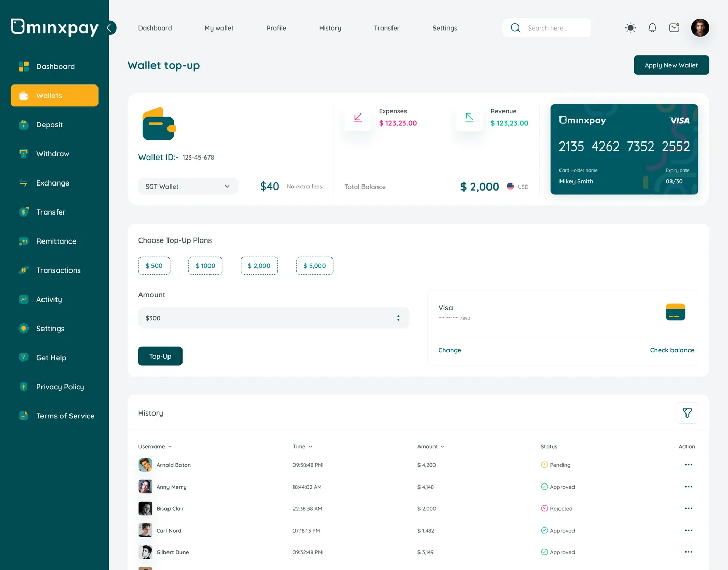Adjust amount with the stepper arrows

pyautogui.click(x=398, y=318)
